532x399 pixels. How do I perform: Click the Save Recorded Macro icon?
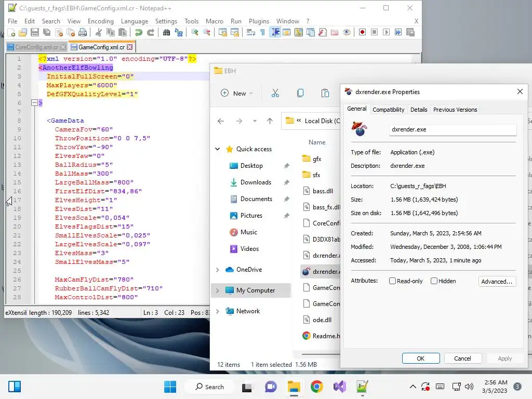click(410, 32)
